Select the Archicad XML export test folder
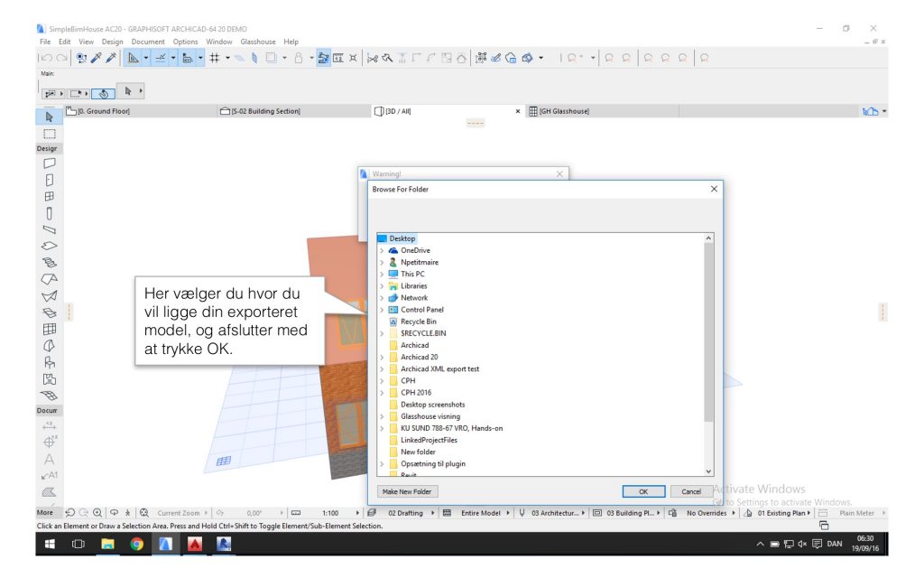924x578 pixels. (439, 369)
